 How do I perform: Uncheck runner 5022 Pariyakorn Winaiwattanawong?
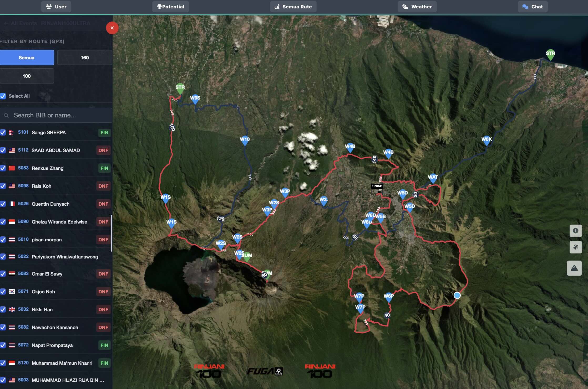click(3, 257)
